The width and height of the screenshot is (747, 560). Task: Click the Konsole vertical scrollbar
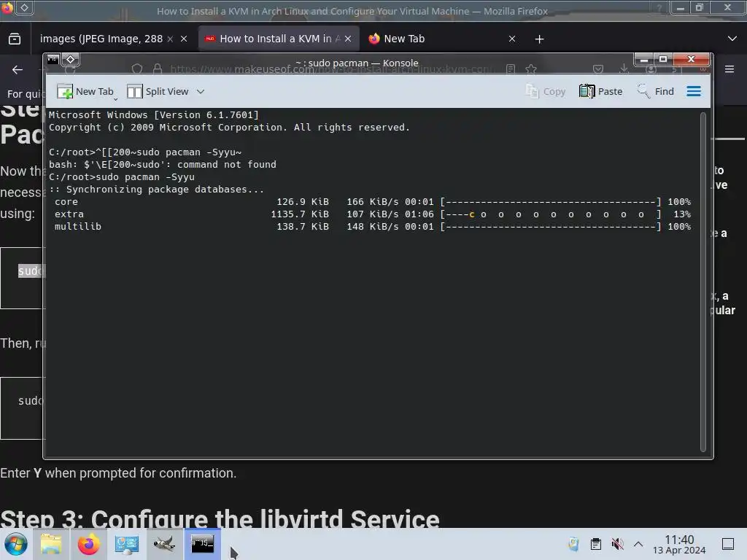pos(703,282)
